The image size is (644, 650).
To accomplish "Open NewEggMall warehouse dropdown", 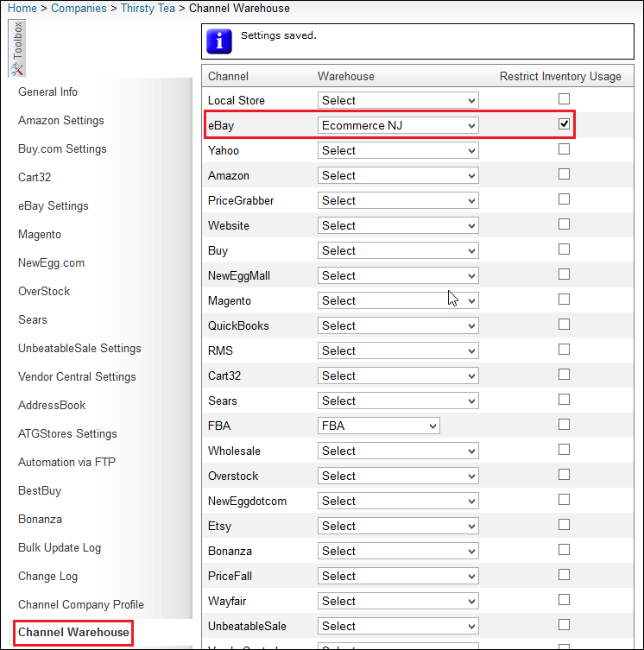I will click(398, 275).
